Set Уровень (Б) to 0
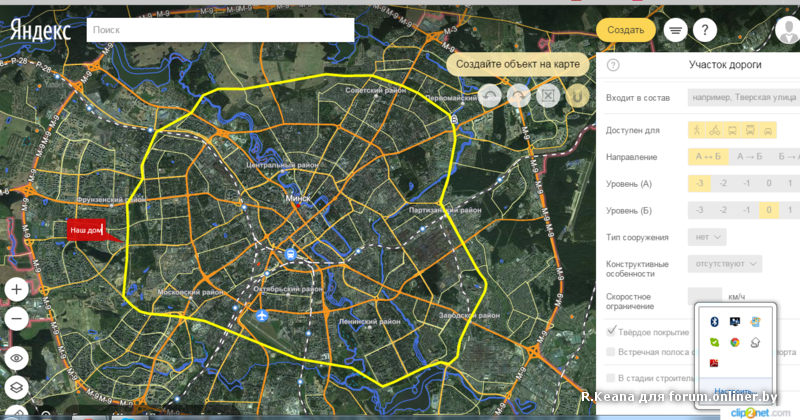The image size is (800, 420). (768, 210)
